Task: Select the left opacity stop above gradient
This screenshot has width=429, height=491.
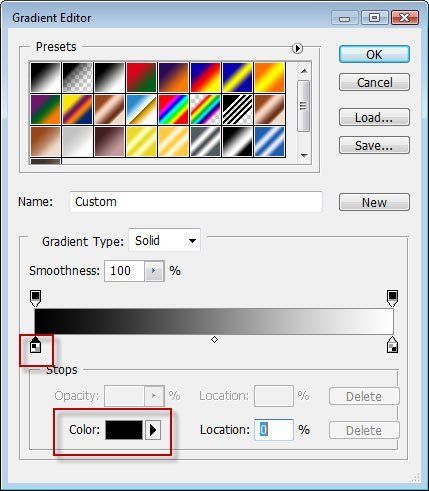Action: (35, 298)
